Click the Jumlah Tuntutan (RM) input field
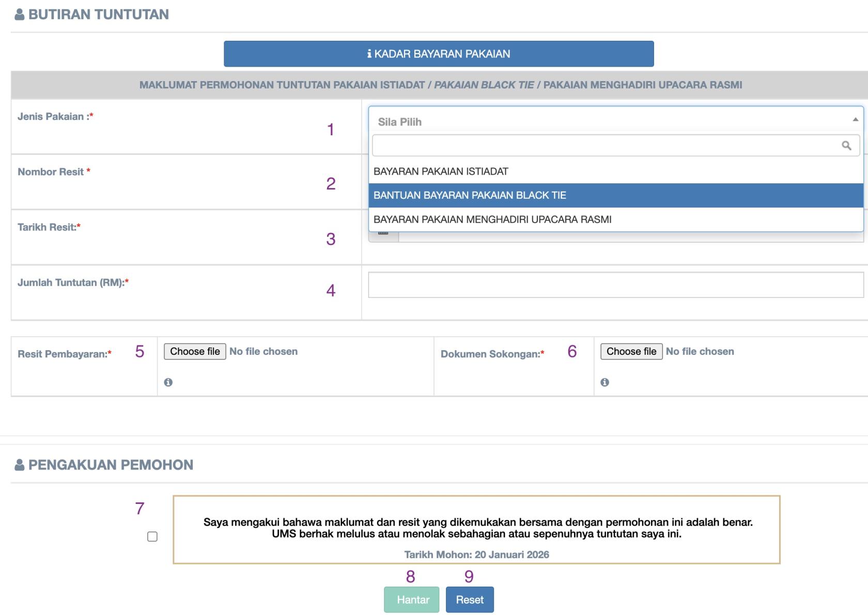This screenshot has height=615, width=868. click(x=615, y=285)
